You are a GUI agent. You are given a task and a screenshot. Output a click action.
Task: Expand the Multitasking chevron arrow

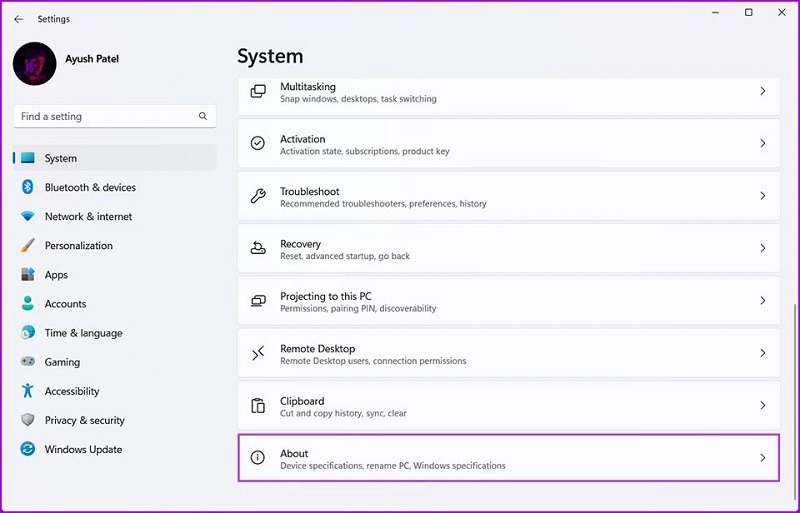(762, 92)
